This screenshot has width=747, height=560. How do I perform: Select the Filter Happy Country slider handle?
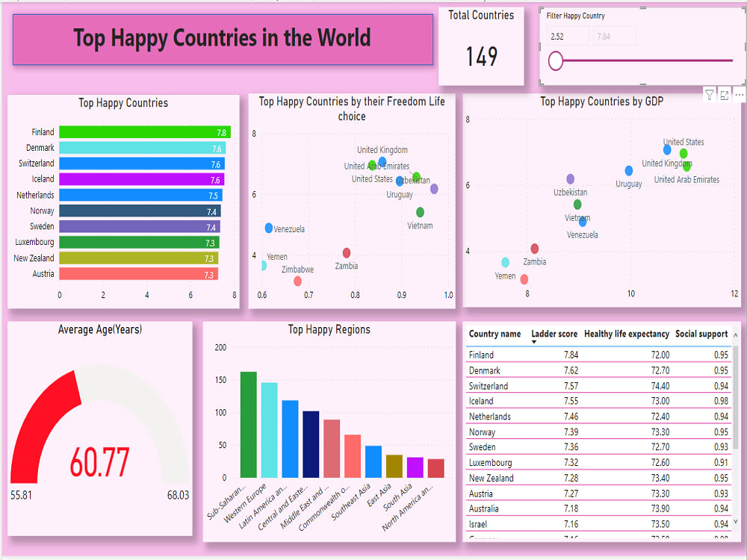(556, 62)
